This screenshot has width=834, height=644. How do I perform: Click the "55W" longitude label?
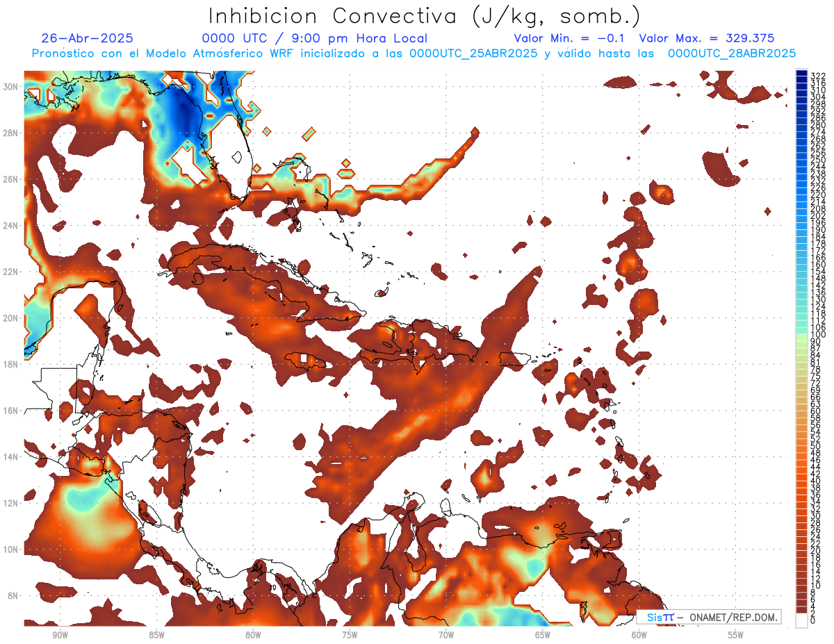pyautogui.click(x=735, y=635)
